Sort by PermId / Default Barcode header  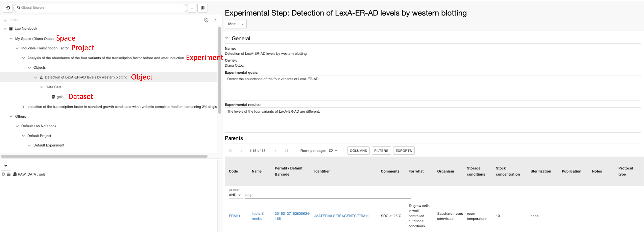(x=288, y=171)
